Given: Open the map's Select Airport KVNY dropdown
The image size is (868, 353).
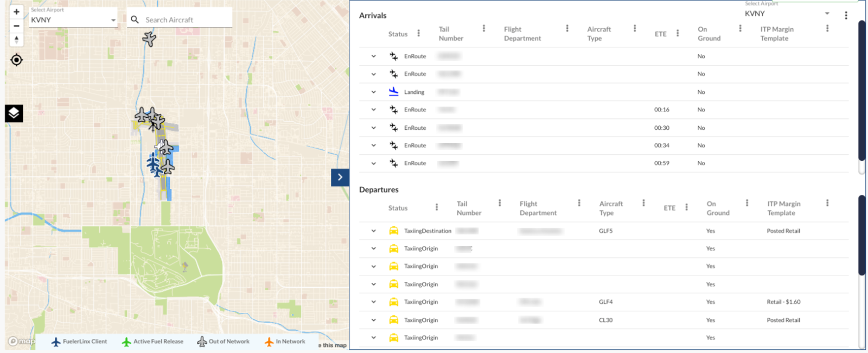Looking at the screenshot, I should click(73, 17).
